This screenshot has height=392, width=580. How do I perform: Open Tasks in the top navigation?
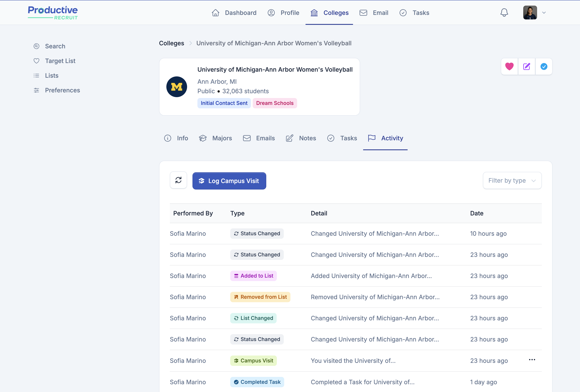click(x=414, y=13)
